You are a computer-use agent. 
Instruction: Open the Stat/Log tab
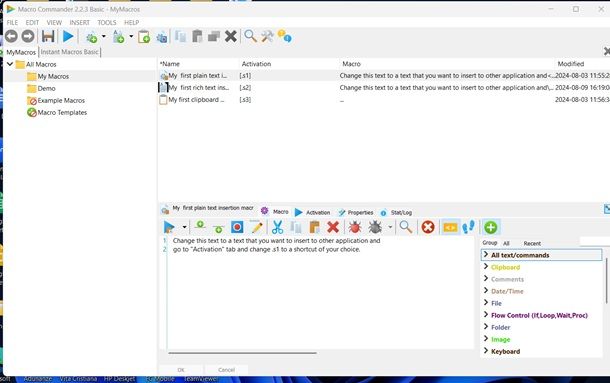(x=396, y=212)
